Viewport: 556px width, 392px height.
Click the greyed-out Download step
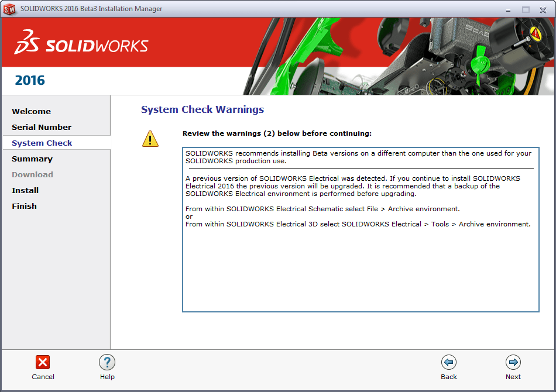coord(32,174)
